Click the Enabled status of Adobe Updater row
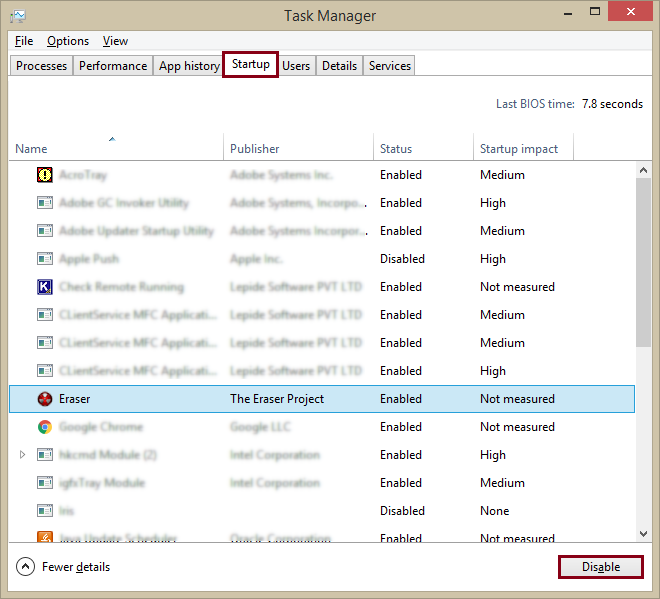Image resolution: width=660 pixels, height=599 pixels. 401,231
